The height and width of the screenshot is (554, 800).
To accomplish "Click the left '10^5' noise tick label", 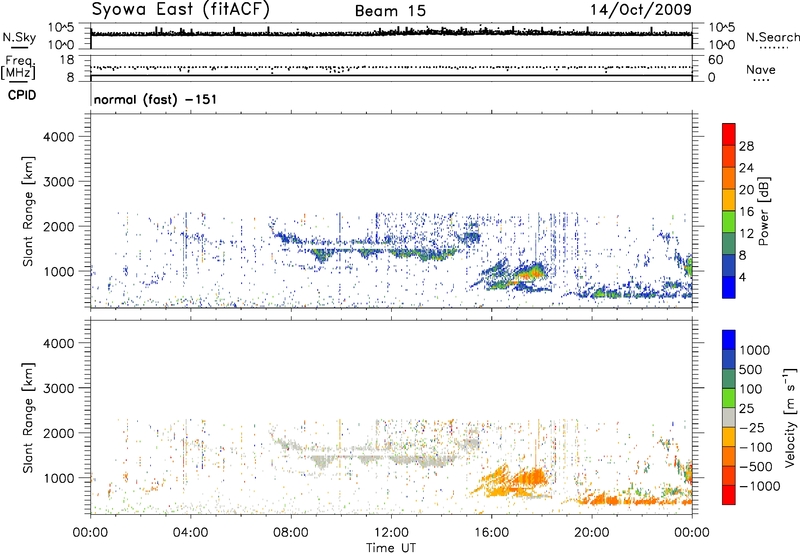I will [61, 28].
